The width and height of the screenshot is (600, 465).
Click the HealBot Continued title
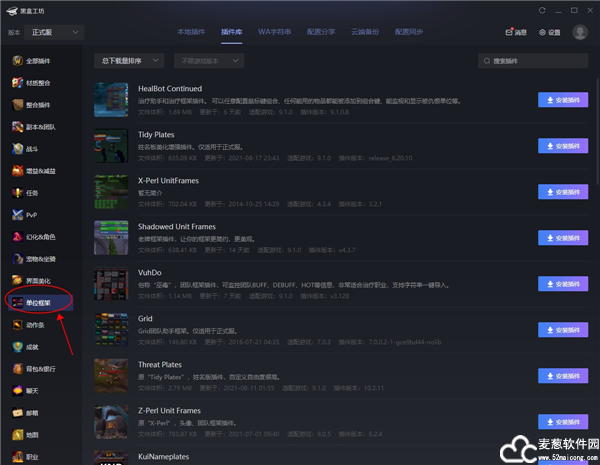[170, 89]
